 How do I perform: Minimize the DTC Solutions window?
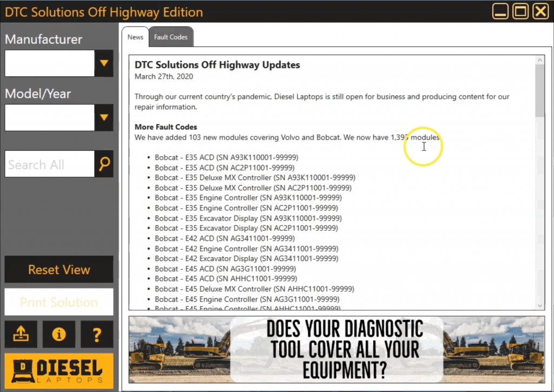[x=500, y=12]
